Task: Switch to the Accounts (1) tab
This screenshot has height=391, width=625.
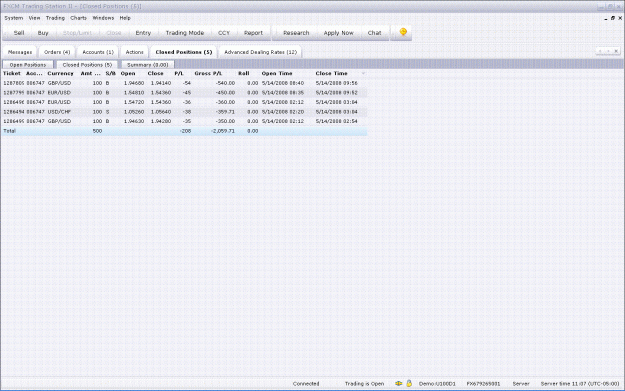Action: coord(98,52)
